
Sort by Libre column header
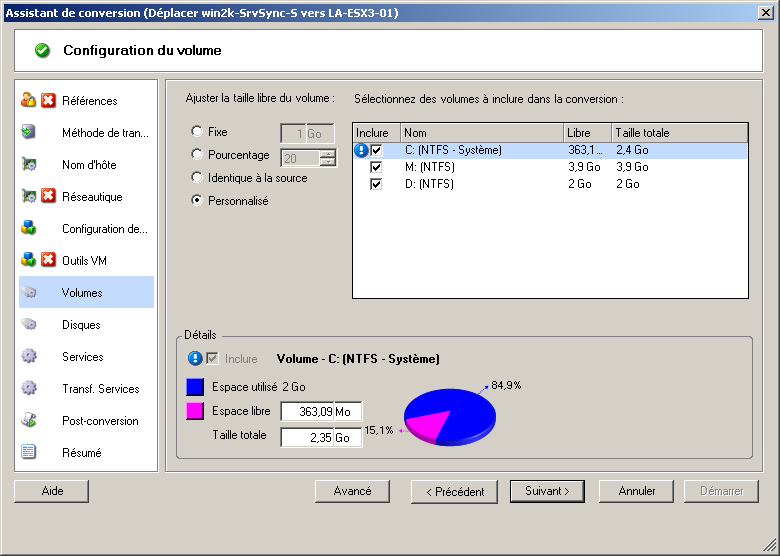click(x=587, y=133)
